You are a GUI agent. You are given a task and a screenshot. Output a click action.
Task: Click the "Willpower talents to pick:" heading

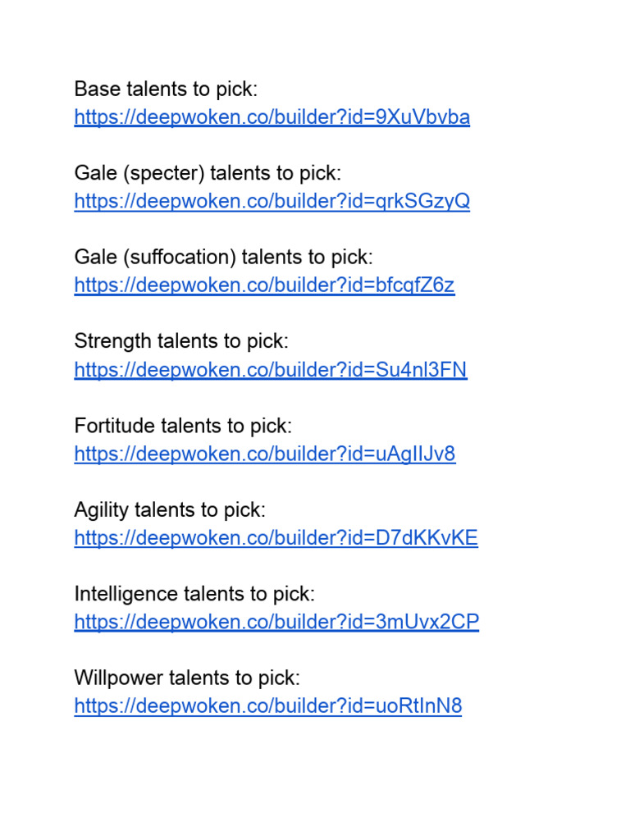(x=187, y=678)
